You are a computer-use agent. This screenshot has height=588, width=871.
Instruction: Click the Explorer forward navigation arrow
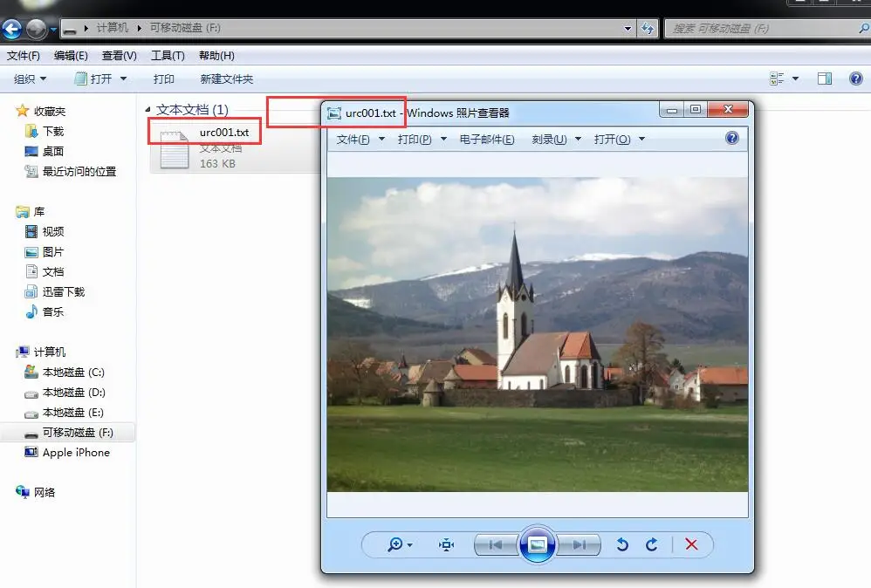click(x=36, y=29)
